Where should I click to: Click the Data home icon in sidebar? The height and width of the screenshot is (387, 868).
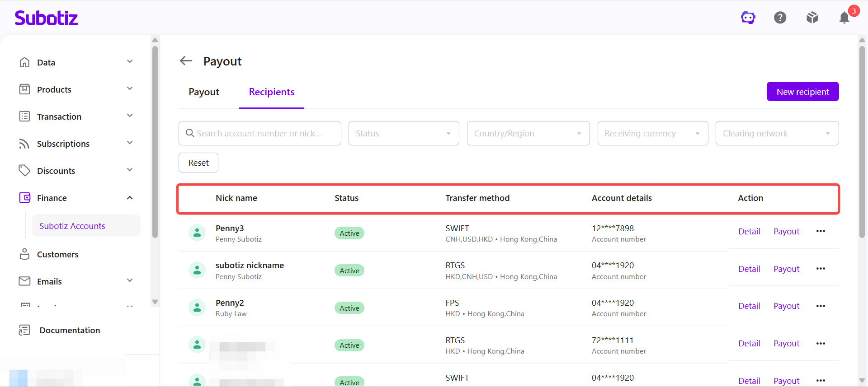(x=24, y=62)
